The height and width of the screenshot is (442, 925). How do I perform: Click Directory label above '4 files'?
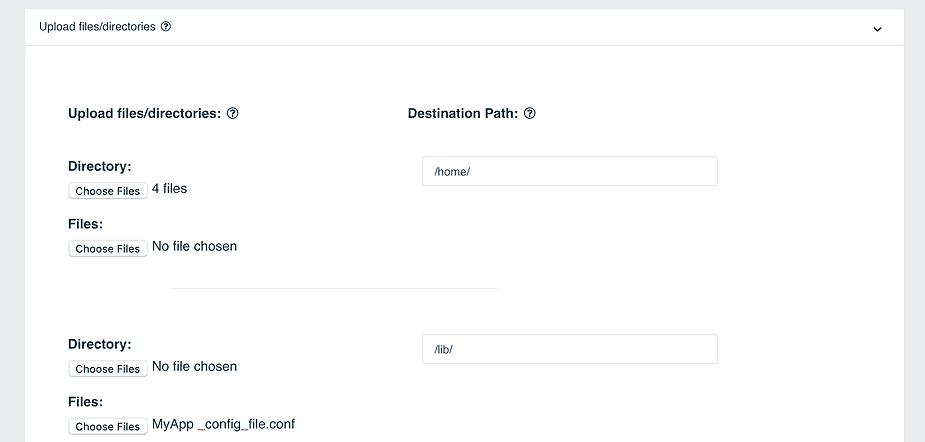point(100,166)
